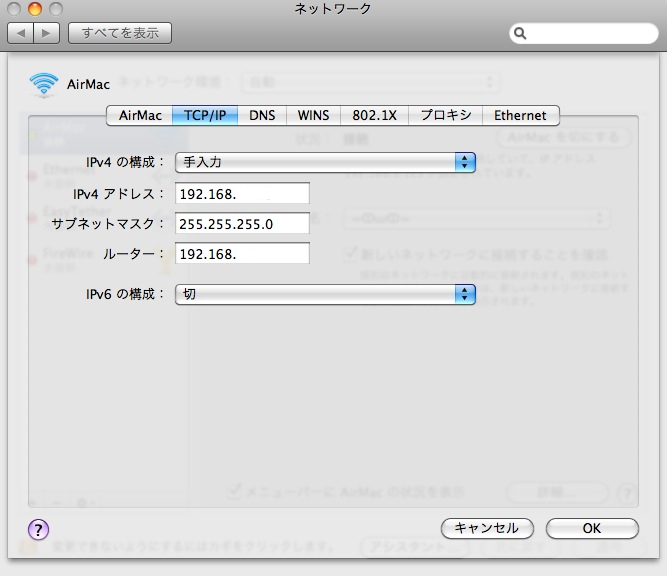Open the Ethernet tab

tap(520, 115)
